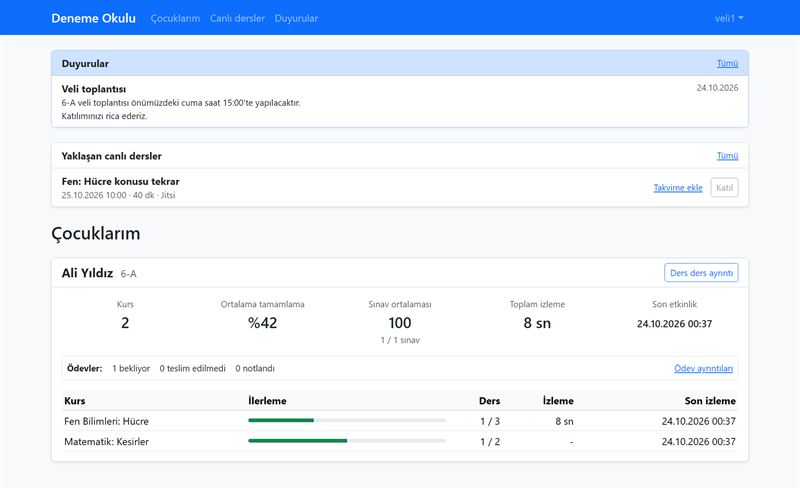The height and width of the screenshot is (488, 800).
Task: Click the Ortalama tamamlama %42 stat
Action: (x=262, y=323)
